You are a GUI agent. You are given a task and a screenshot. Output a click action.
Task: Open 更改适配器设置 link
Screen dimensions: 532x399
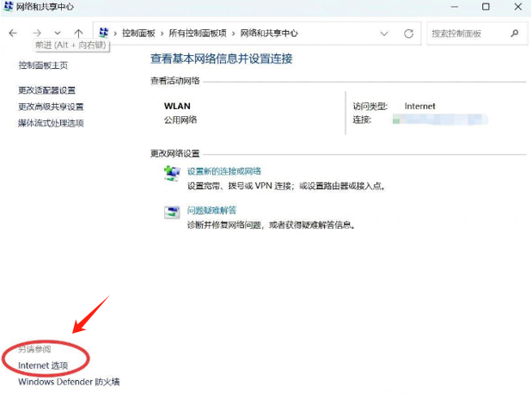[46, 90]
